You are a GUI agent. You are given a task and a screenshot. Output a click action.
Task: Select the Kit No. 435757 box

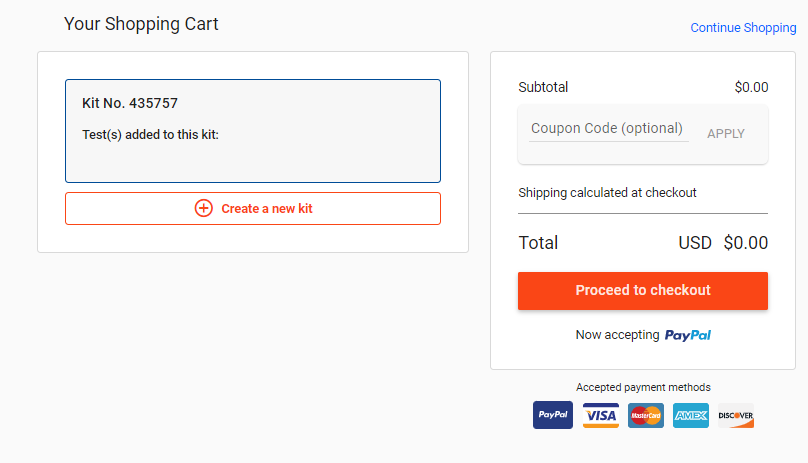point(252,131)
